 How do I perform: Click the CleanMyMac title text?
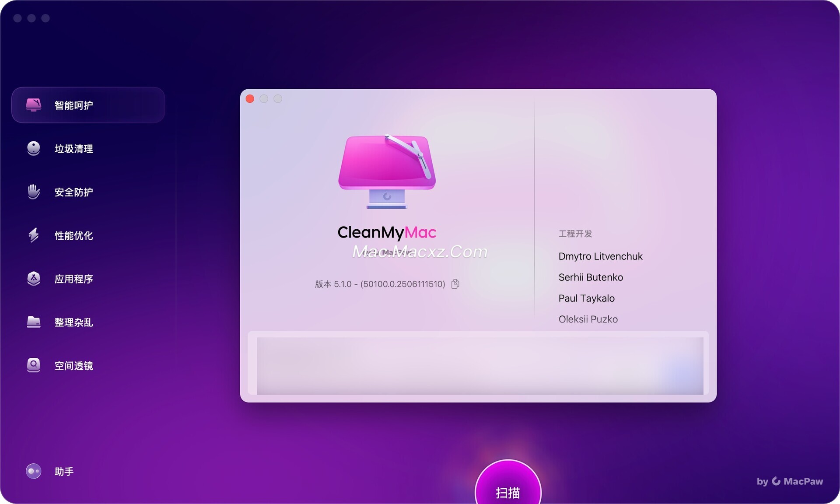point(387,232)
